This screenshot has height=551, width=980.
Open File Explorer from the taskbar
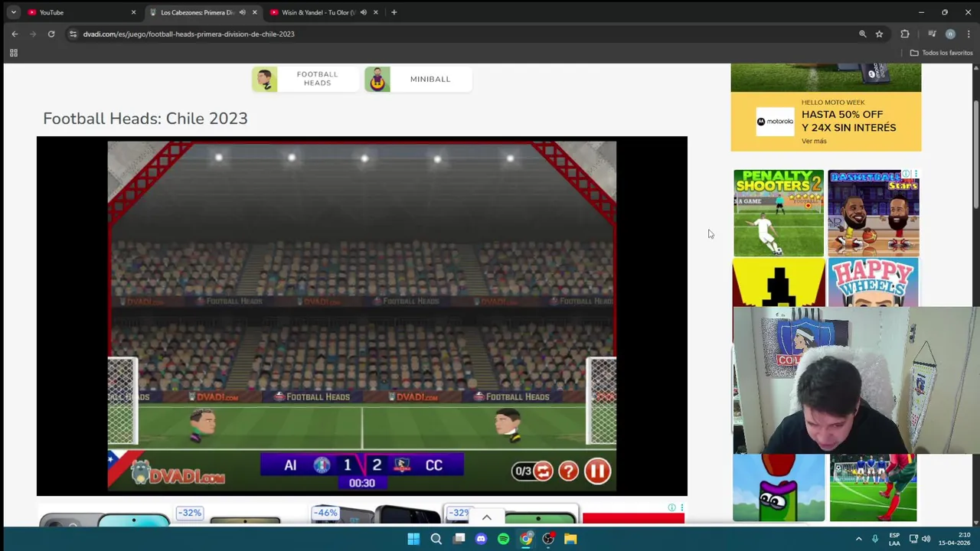[x=570, y=539]
